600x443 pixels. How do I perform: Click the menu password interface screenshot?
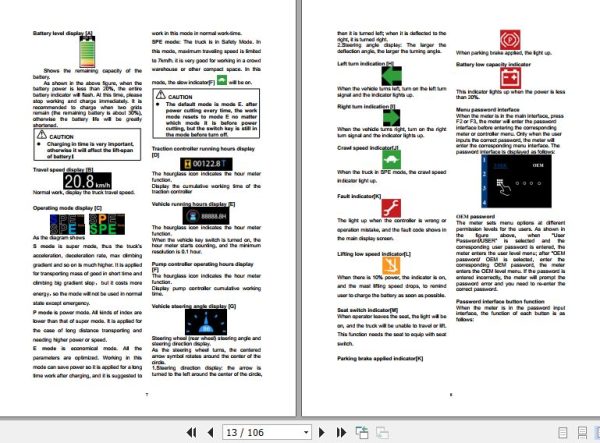click(516, 181)
